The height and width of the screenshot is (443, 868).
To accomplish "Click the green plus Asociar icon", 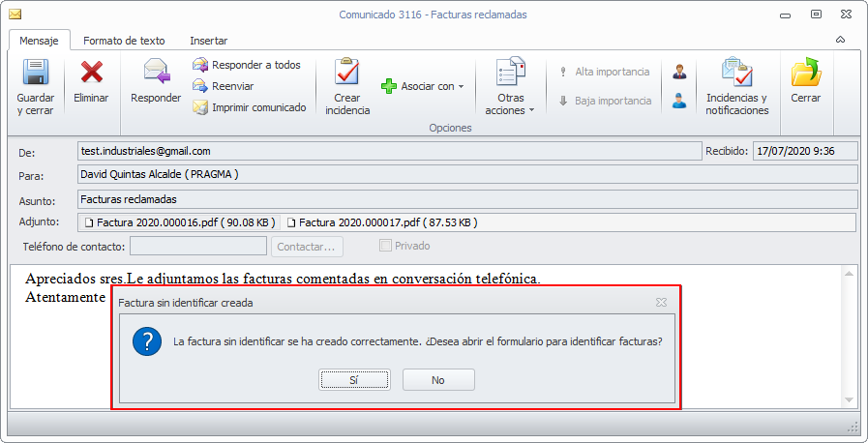I will 389,86.
